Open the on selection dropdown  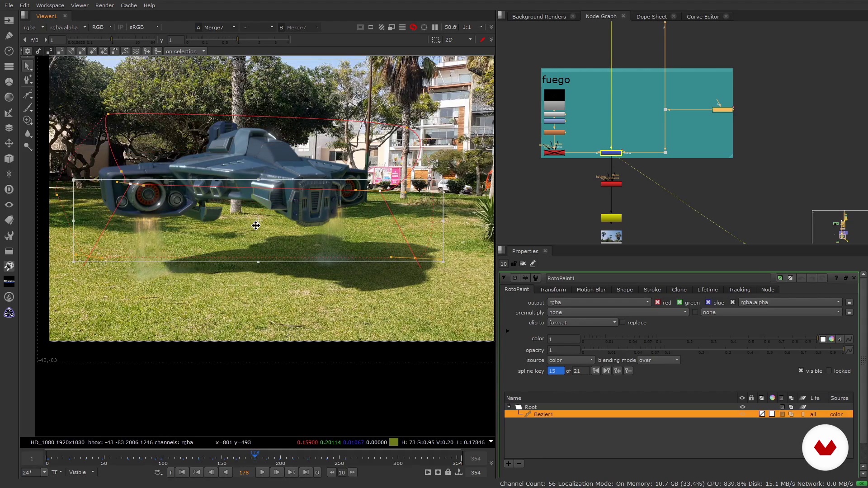click(x=185, y=52)
